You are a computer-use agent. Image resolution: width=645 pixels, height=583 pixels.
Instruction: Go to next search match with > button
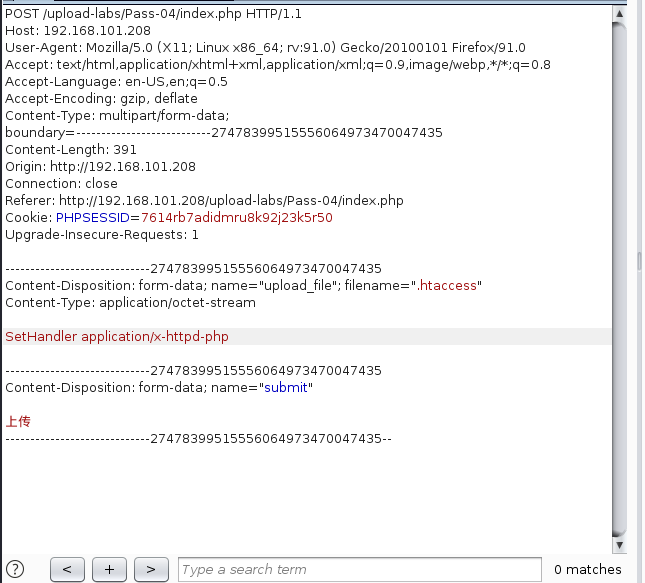click(x=151, y=569)
